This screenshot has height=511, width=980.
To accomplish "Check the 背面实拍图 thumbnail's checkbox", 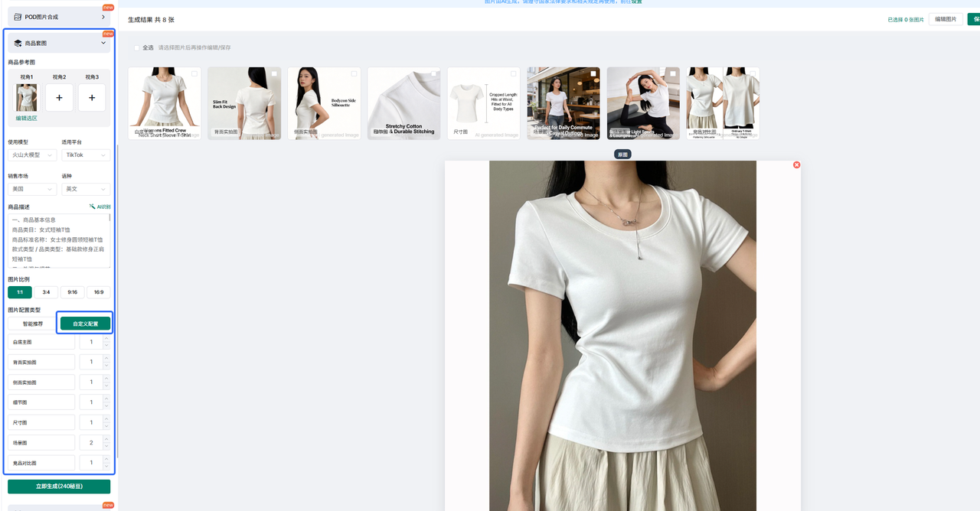I will tap(274, 73).
